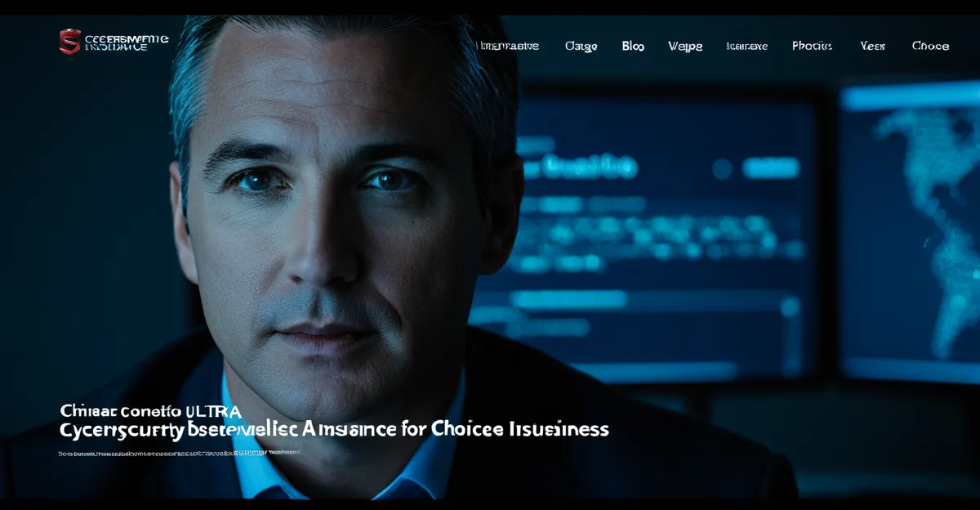Viewport: 980px width, 510px height.
Task: Click the blurred title on the center monitor
Action: click(x=578, y=168)
